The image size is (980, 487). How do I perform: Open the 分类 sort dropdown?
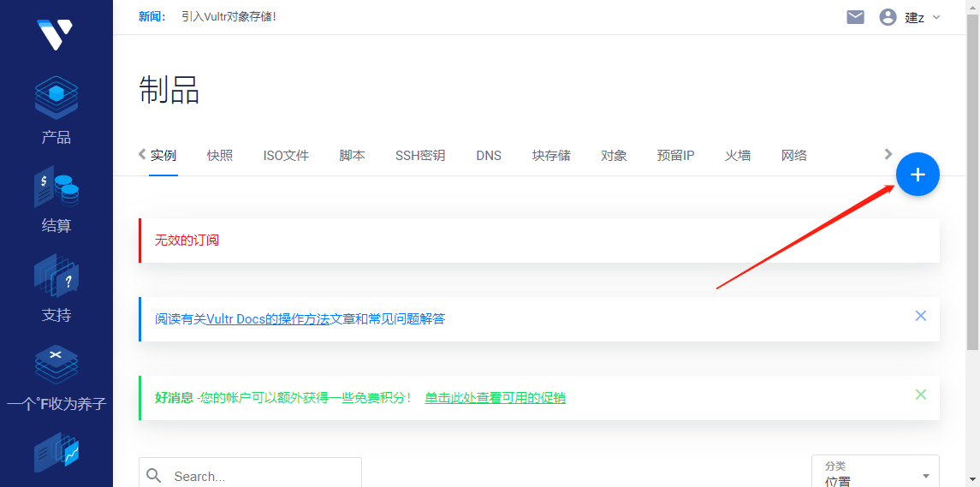(x=875, y=473)
